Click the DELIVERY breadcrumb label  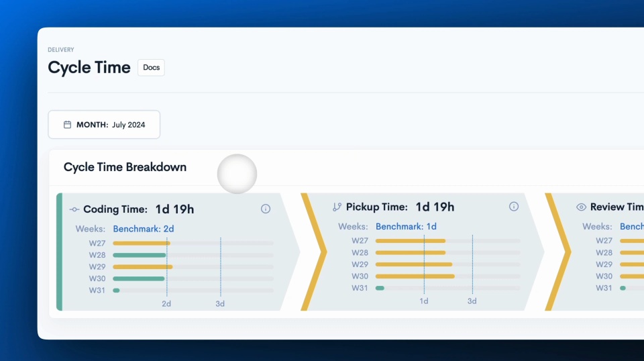[61, 50]
